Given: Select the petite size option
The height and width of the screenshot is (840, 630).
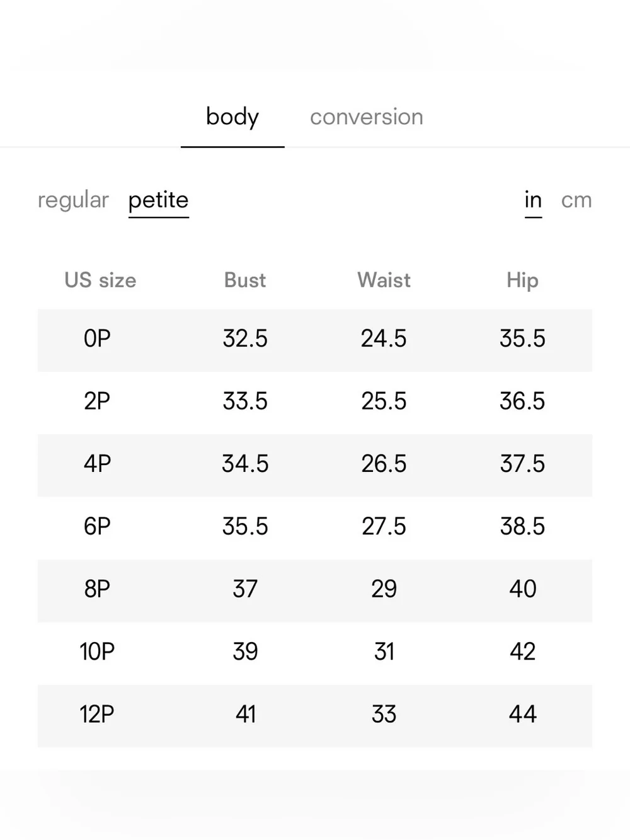Looking at the screenshot, I should [158, 200].
